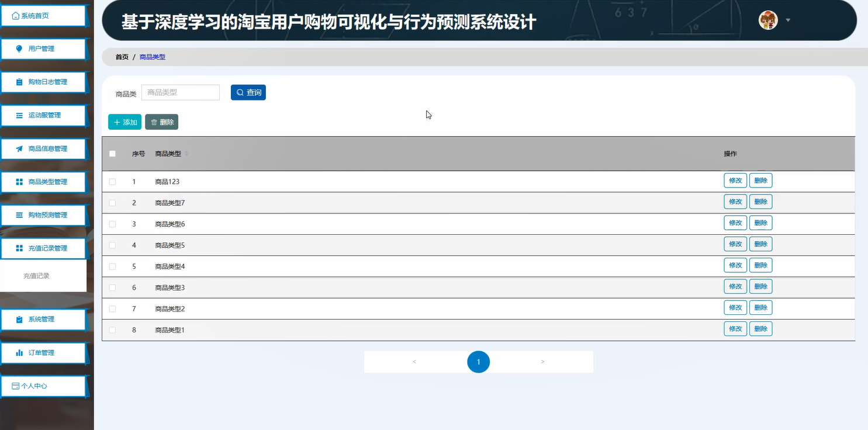The height and width of the screenshot is (430, 868).
Task: Open 购物日志管理 in the sidebar
Action: click(43, 82)
